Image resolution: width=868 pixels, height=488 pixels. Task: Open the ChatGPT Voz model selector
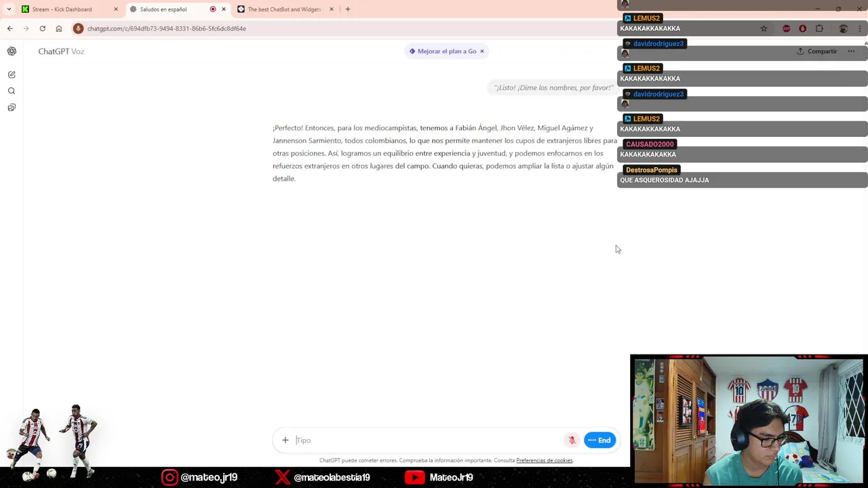tap(61, 52)
